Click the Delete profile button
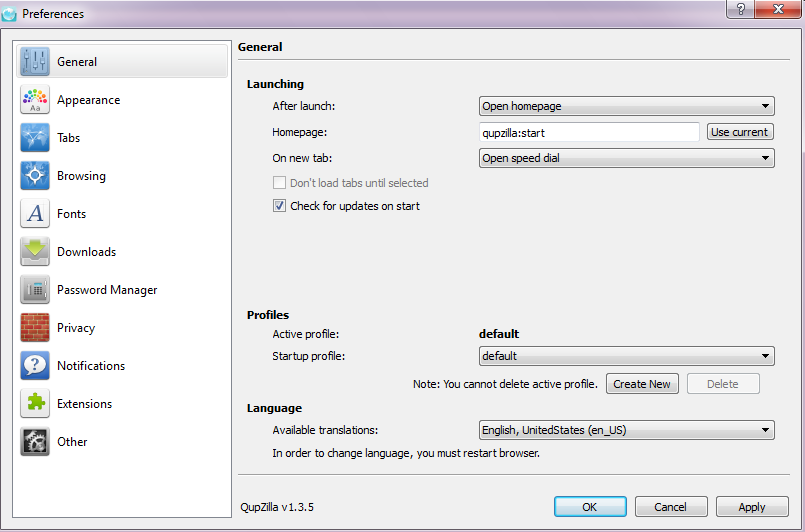Screen dimensions: 805x532 723,384
